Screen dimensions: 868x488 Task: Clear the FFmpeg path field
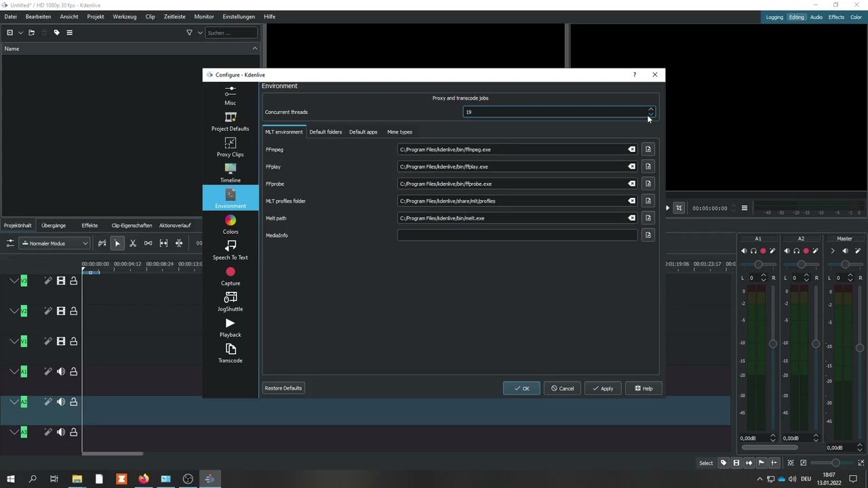click(x=631, y=149)
